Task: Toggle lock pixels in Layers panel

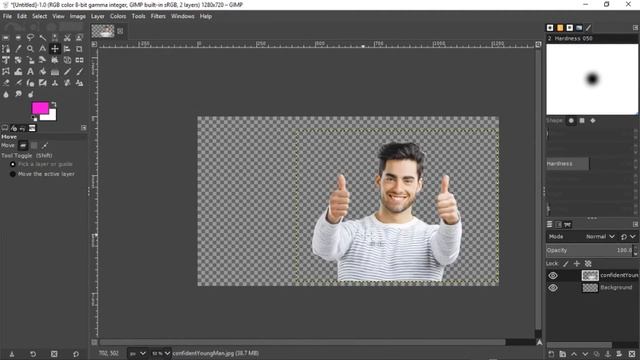Action: [566, 264]
